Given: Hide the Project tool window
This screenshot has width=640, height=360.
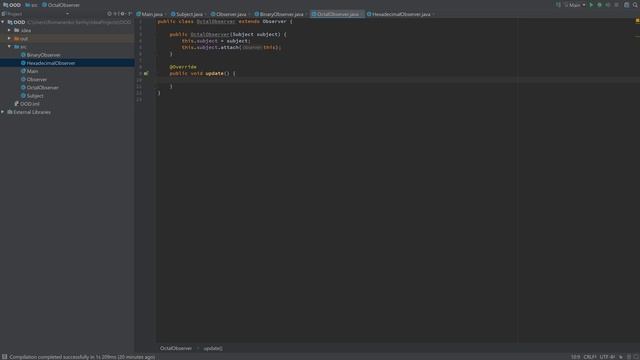Looking at the screenshot, I should click(x=129, y=13).
